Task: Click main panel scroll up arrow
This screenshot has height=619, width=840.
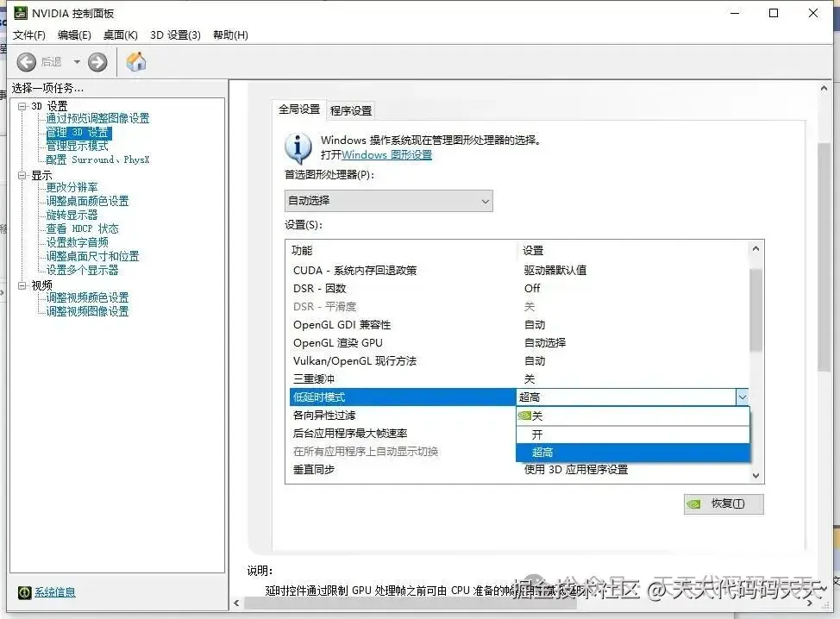Action: click(824, 88)
